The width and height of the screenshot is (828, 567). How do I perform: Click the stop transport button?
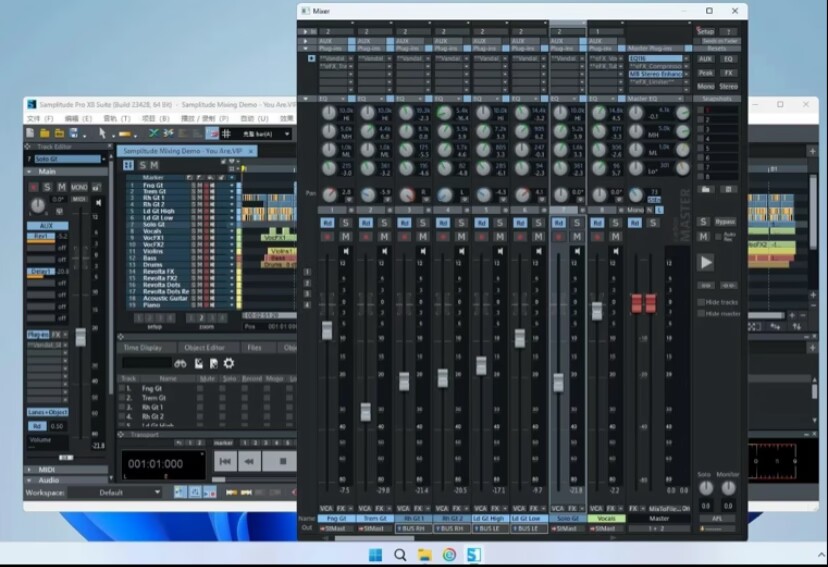(282, 461)
